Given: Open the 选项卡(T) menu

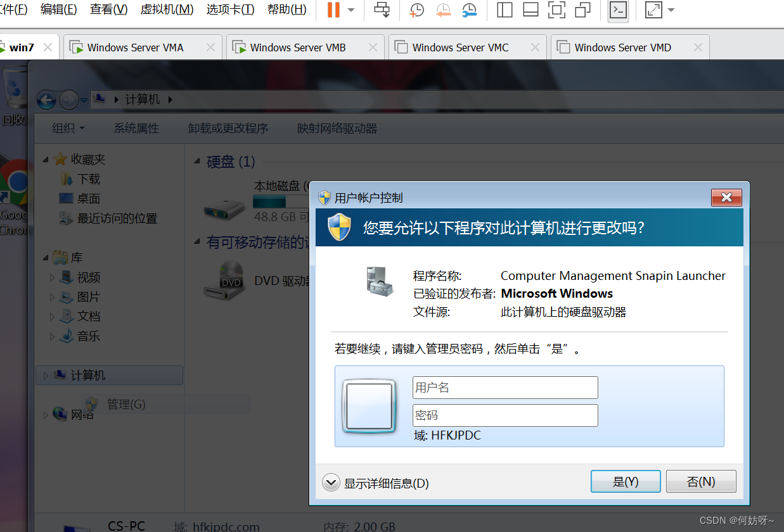Looking at the screenshot, I should [230, 9].
